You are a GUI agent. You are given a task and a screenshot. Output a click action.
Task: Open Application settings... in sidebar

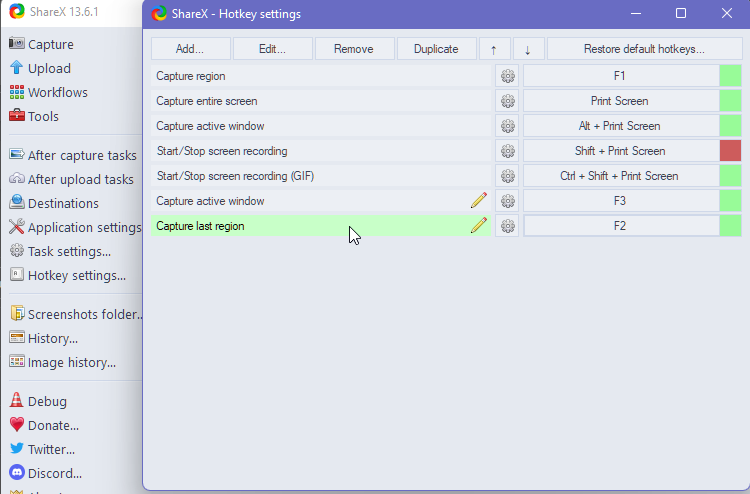85,227
